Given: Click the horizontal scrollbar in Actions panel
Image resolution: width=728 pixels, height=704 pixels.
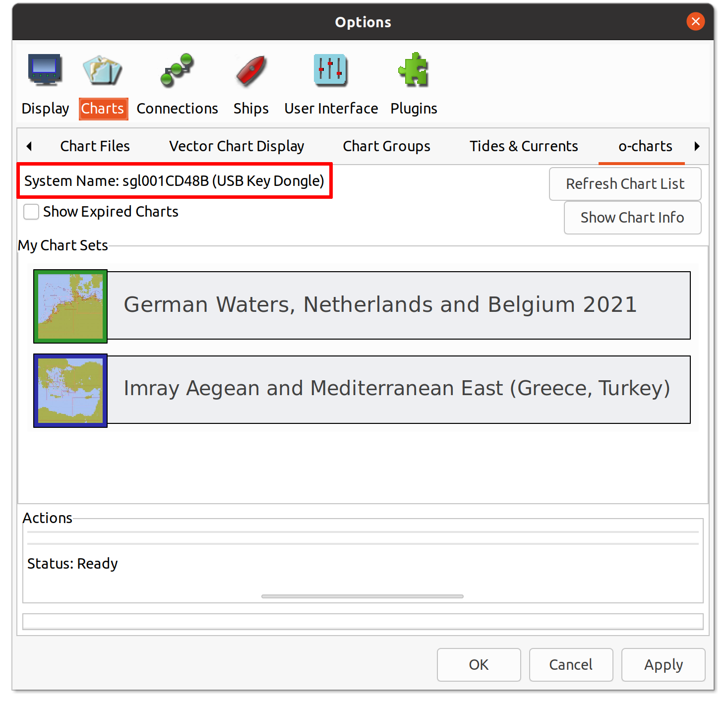Looking at the screenshot, I should click(362, 596).
